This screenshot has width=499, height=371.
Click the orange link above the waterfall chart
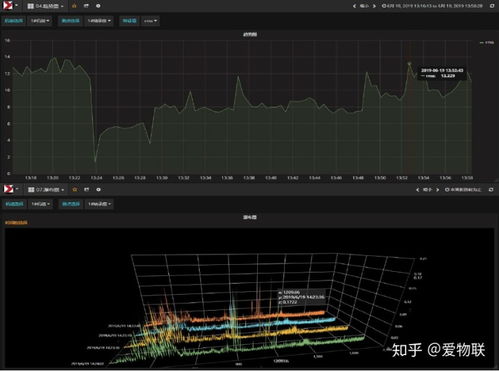point(16,222)
